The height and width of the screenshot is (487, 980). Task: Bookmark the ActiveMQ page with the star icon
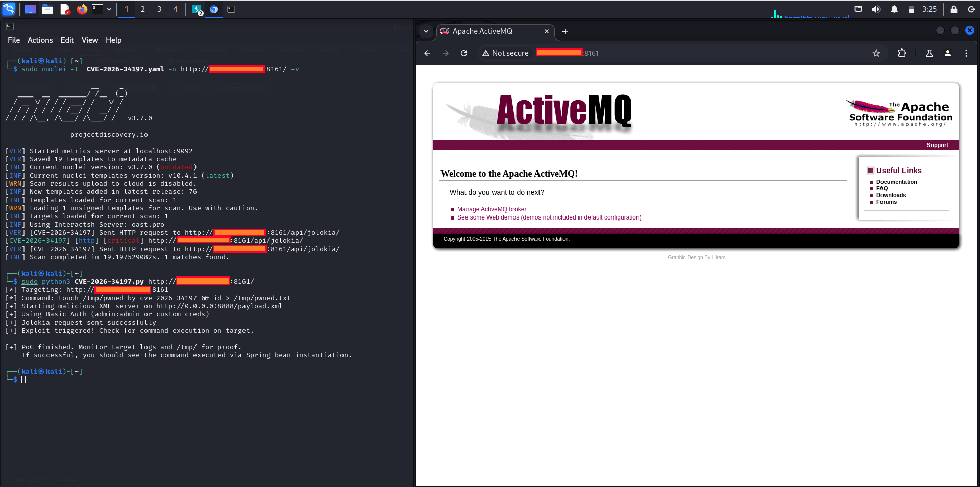pyautogui.click(x=876, y=53)
